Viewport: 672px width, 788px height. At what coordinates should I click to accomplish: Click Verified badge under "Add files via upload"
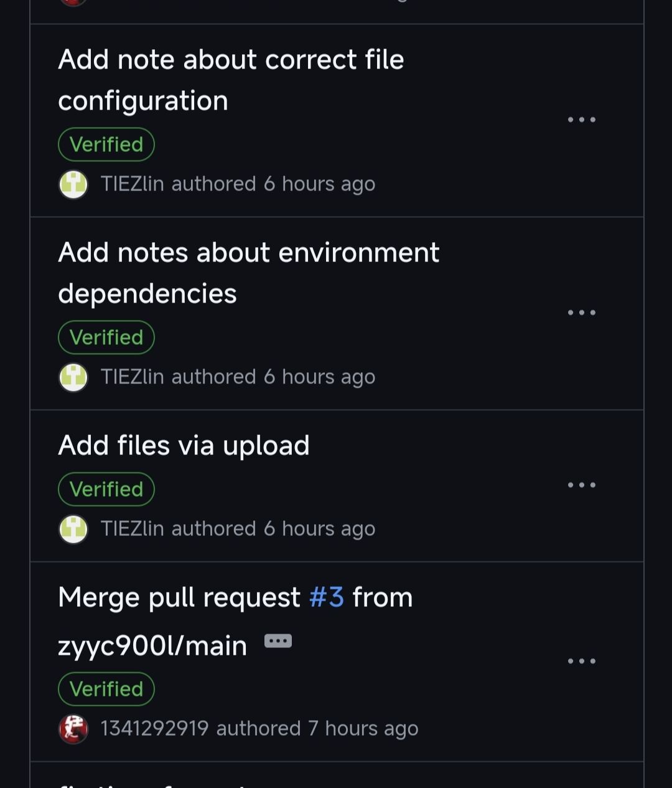[106, 489]
